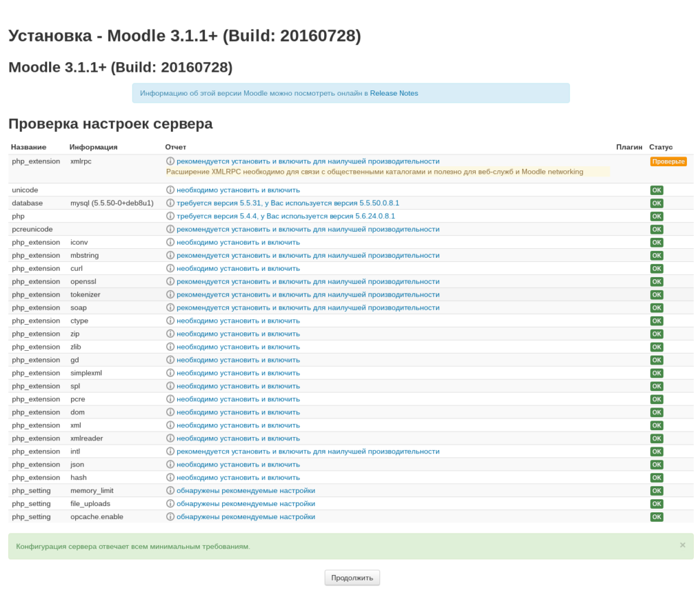This screenshot has height=597, width=700.
Task: Click the 'Установка - Moodle 3.1.1+' page title
Action: pyautogui.click(x=185, y=36)
